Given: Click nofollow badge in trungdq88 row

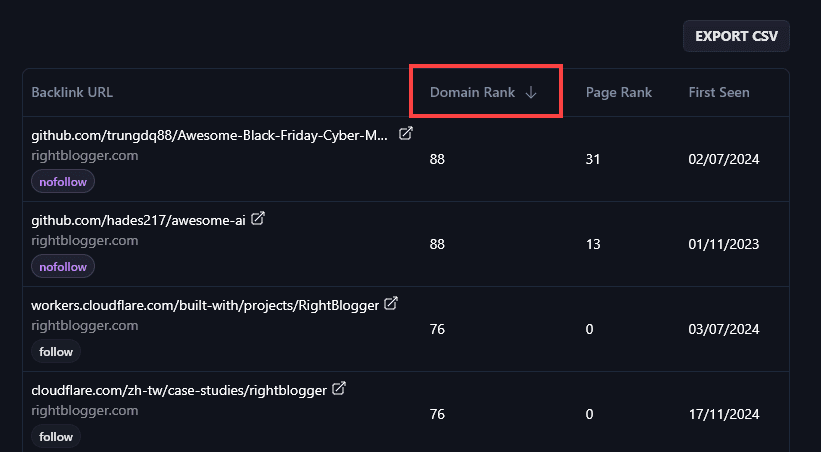Looking at the screenshot, I should (x=63, y=182).
